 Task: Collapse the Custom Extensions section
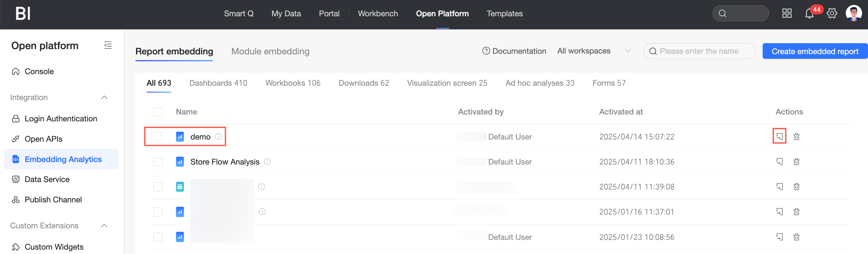[x=104, y=226]
